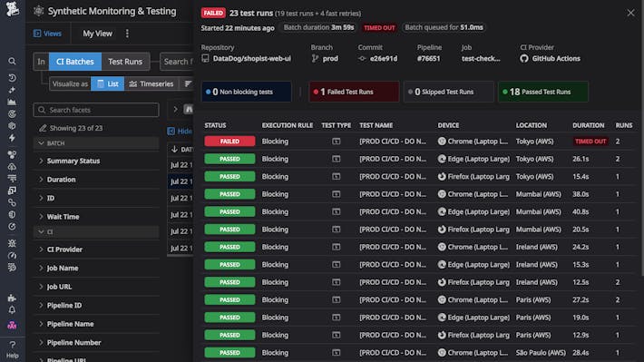
Task: Click the sparkle AI icon in the sidebar
Action: tap(12, 90)
